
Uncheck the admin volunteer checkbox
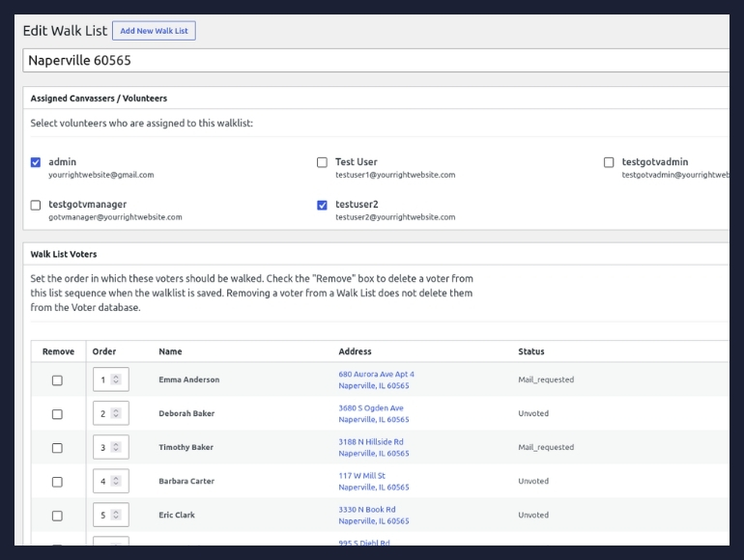pyautogui.click(x=36, y=162)
